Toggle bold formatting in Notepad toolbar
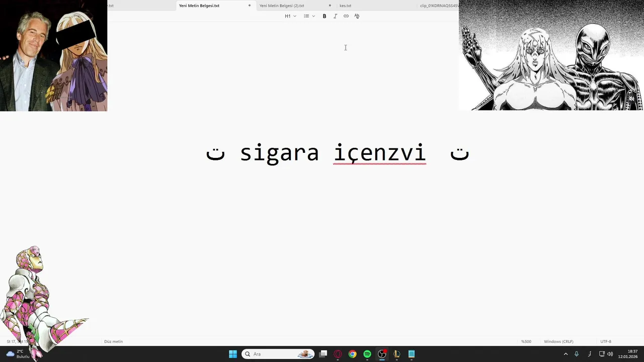 [x=324, y=16]
